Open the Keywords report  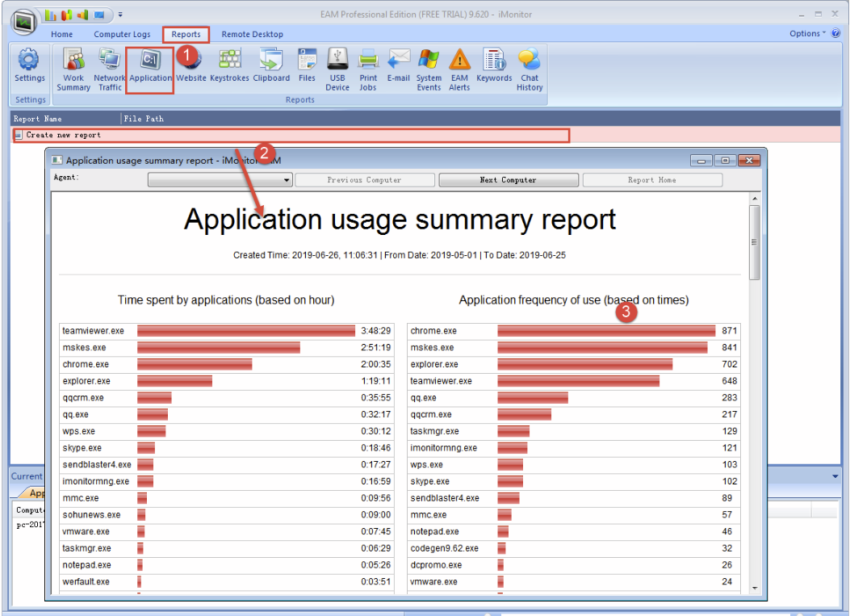tap(494, 65)
